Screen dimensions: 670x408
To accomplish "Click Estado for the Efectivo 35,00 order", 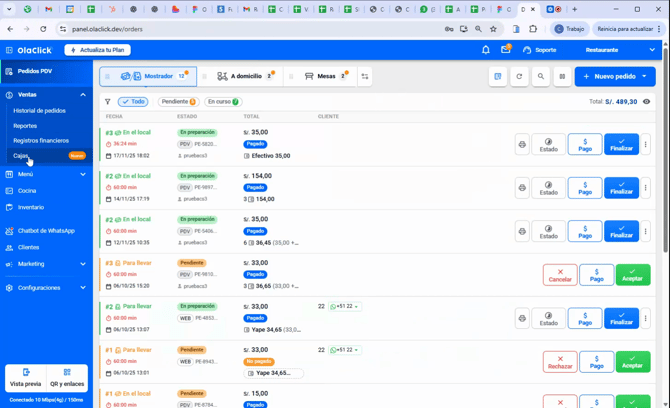I will tap(549, 144).
